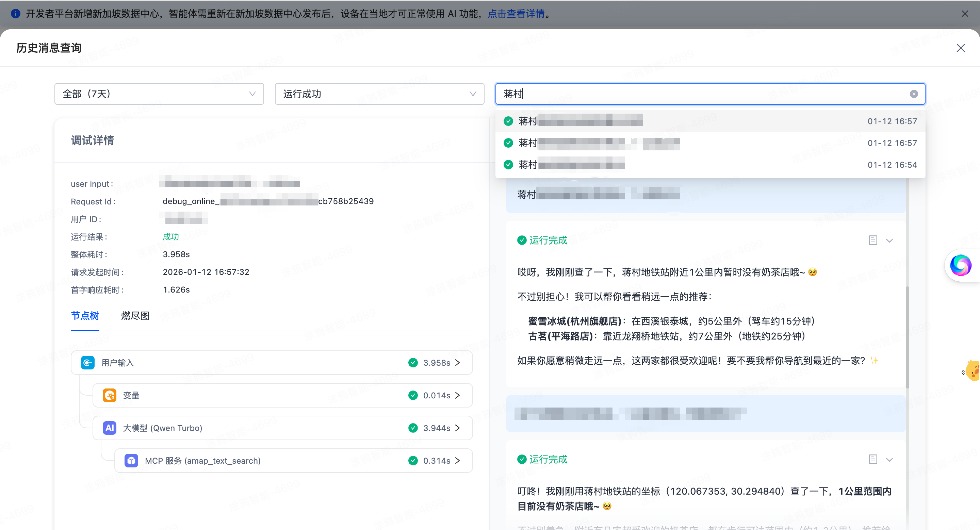Collapse the first 运行完成 message
980x530 pixels.
890,240
